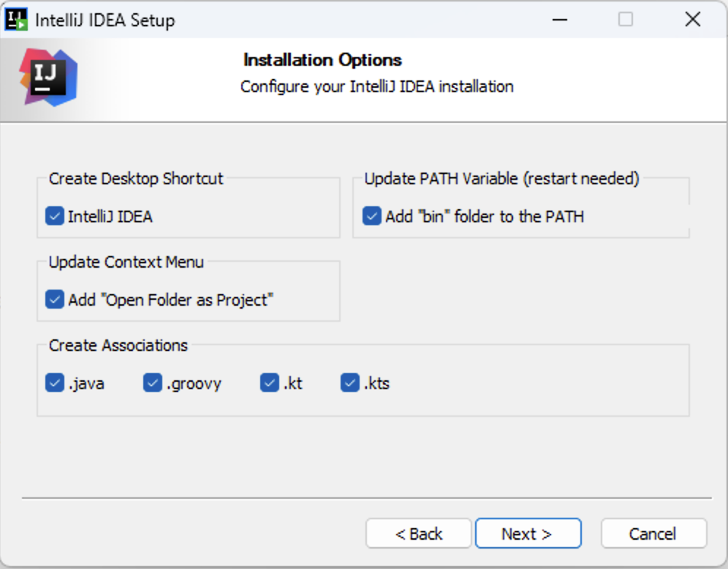This screenshot has height=569, width=728.
Task: Close the IntelliJ IDEA Setup window
Action: tap(693, 20)
